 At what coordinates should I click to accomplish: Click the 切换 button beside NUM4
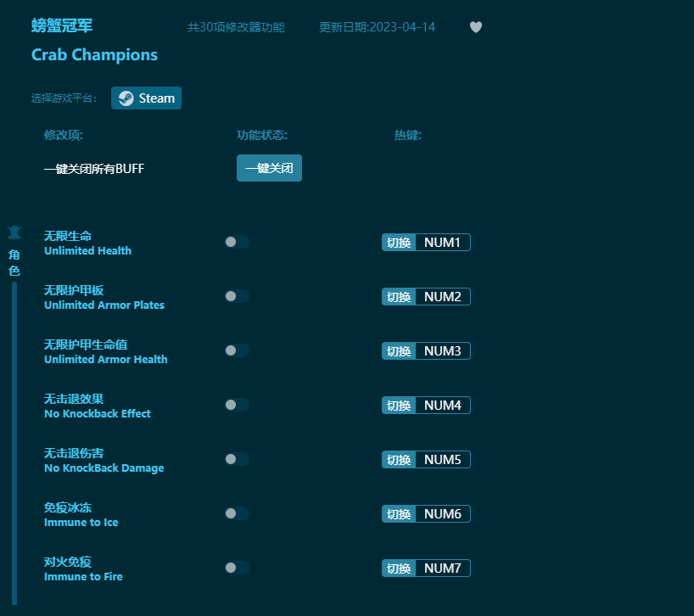click(399, 406)
